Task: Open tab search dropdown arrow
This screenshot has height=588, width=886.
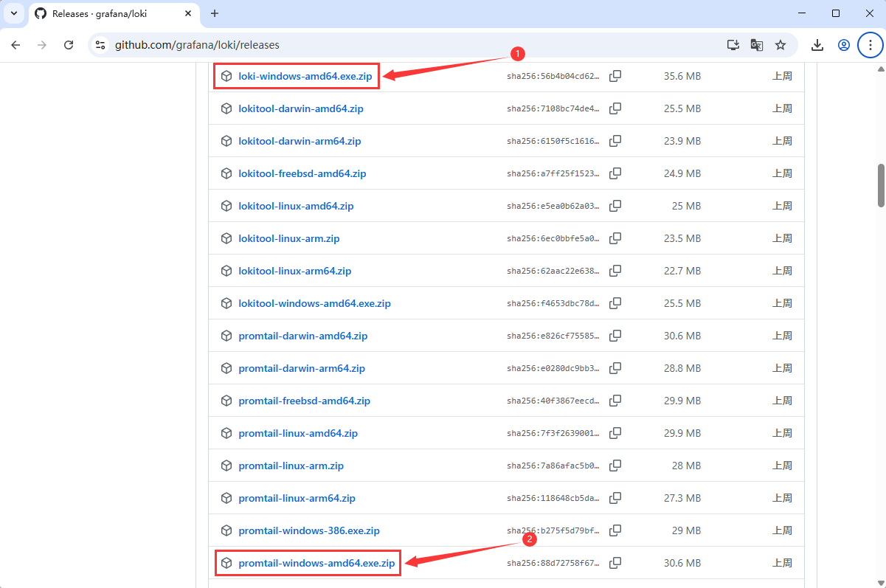Action: 13,13
